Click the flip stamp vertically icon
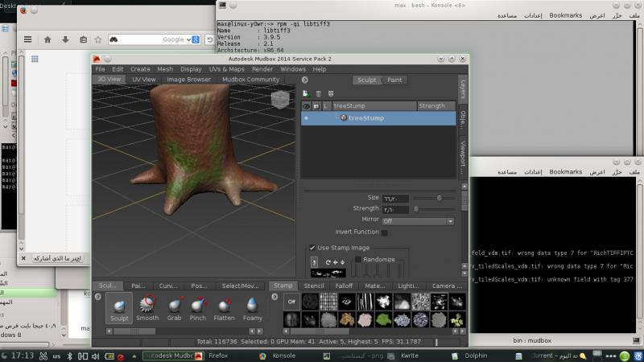 (x=342, y=262)
